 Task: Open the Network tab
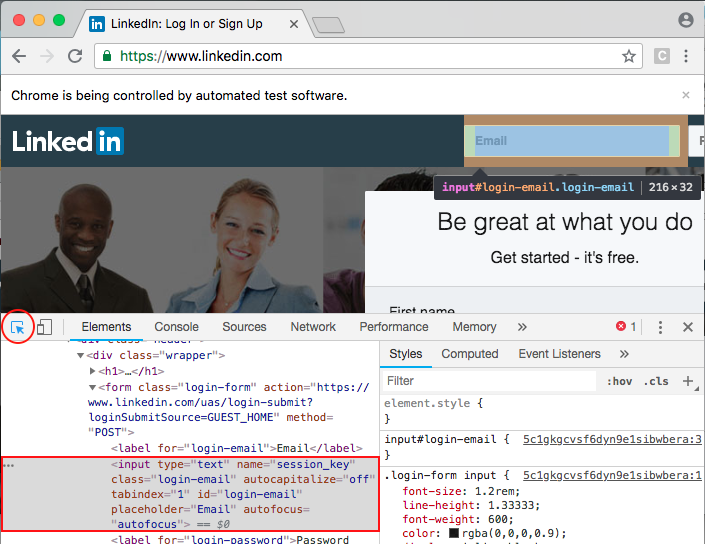point(313,327)
